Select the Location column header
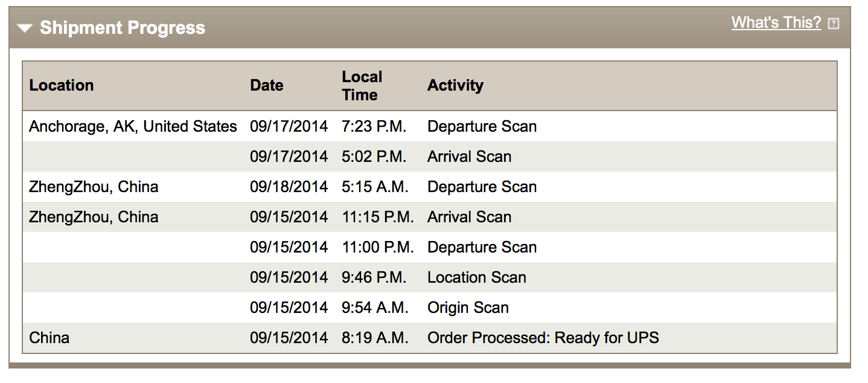Image resolution: width=868 pixels, height=383 pixels. pyautogui.click(x=61, y=85)
